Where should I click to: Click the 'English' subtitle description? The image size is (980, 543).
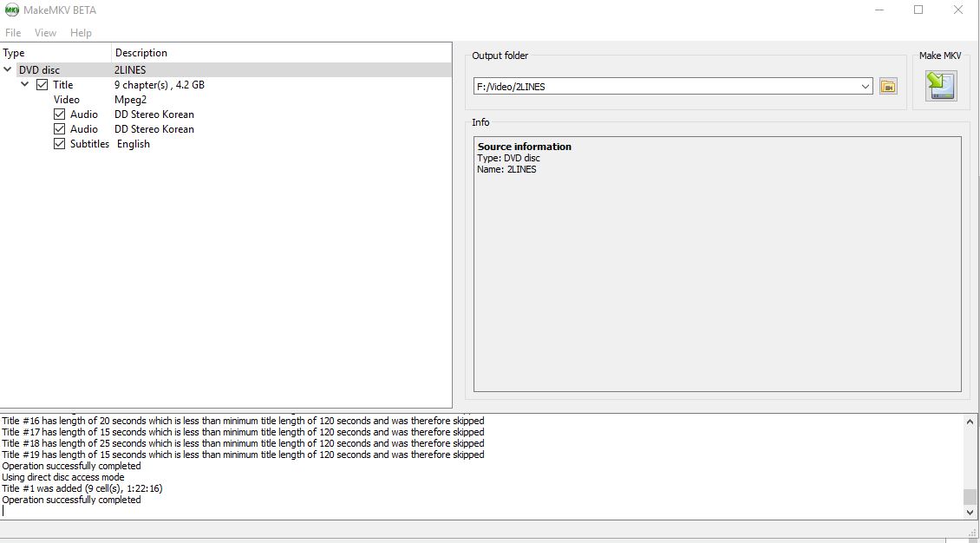pyautogui.click(x=134, y=144)
